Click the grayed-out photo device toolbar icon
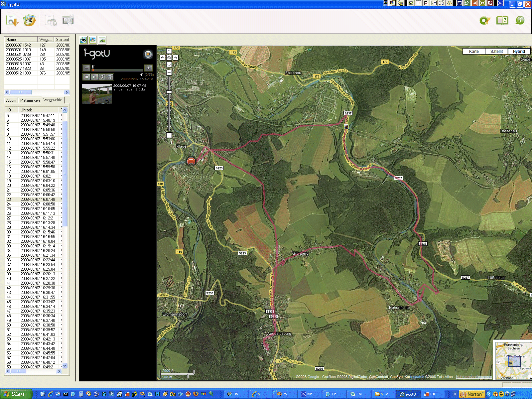The image size is (532, 399). click(x=68, y=21)
